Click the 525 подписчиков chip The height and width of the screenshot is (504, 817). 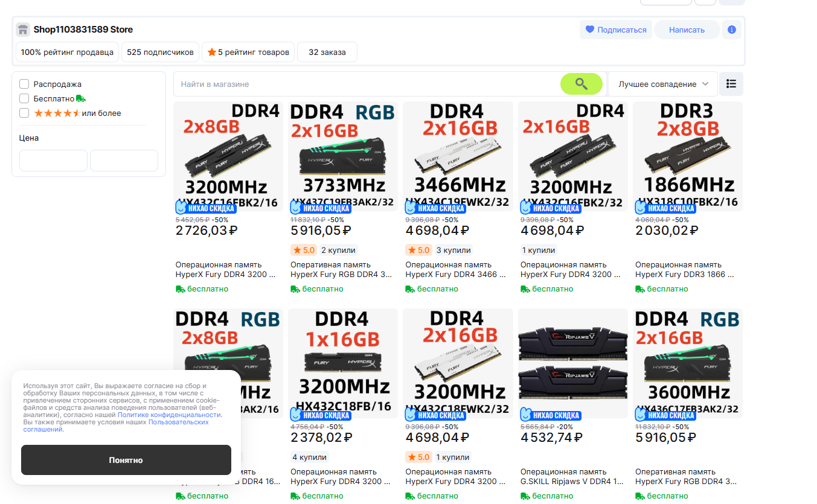tap(160, 52)
